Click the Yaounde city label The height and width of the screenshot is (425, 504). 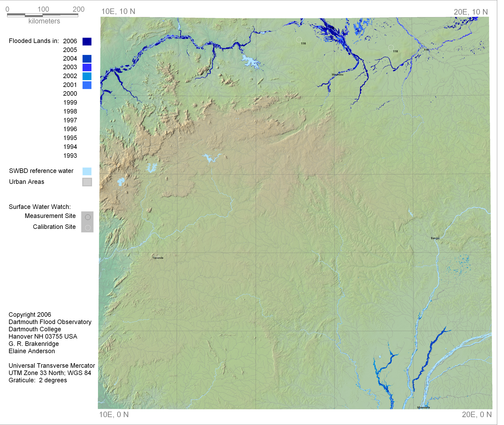[158, 258]
